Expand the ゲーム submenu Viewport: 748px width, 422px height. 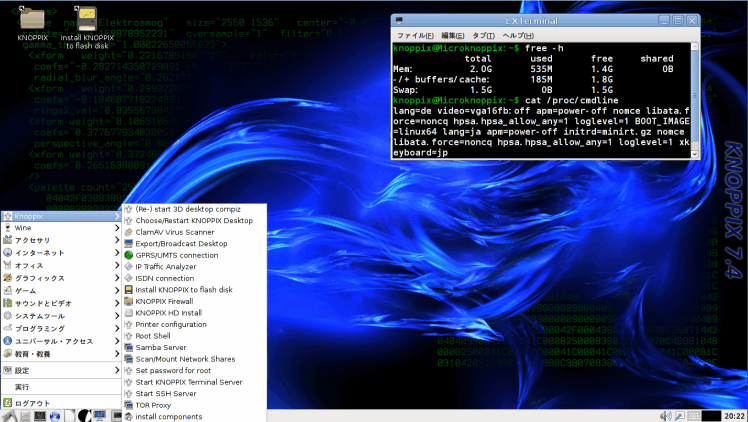(61, 290)
